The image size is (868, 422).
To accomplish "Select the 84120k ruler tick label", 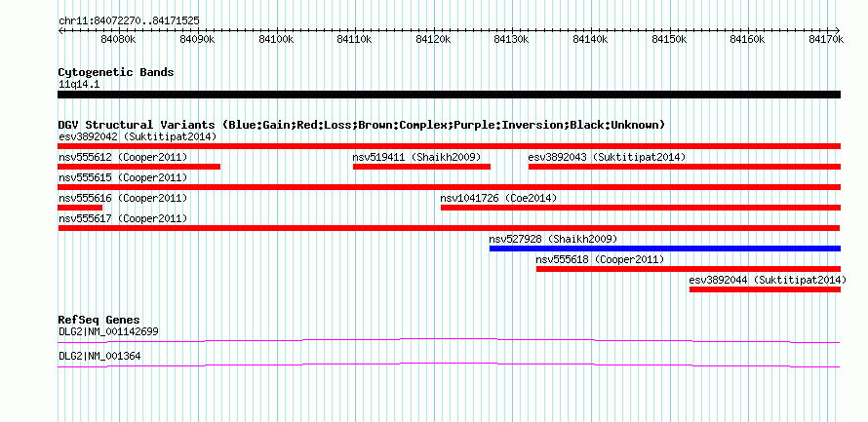I will (433, 39).
